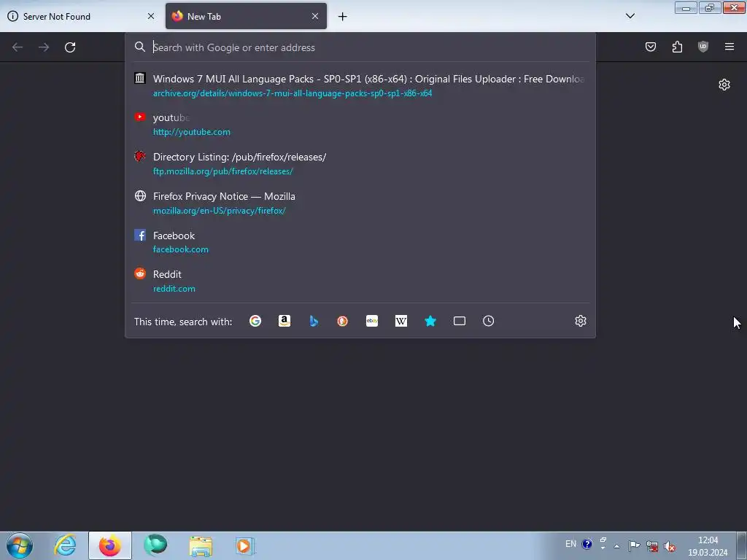747x560 pixels.
Task: Search this time with eBay icon
Action: tap(371, 321)
